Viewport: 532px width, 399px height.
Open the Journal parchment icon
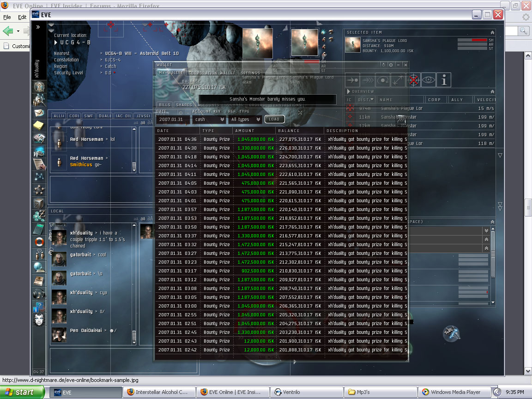39,164
